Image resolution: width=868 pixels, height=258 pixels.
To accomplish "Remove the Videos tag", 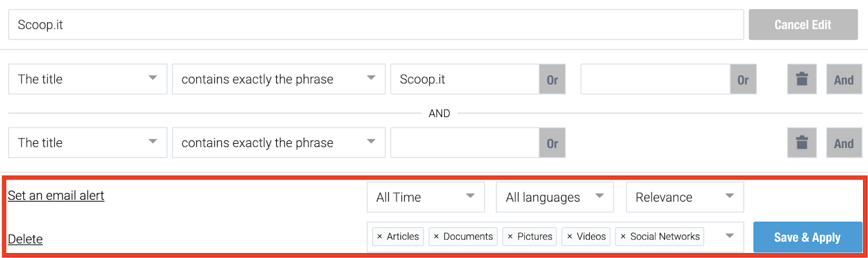I will 570,236.
